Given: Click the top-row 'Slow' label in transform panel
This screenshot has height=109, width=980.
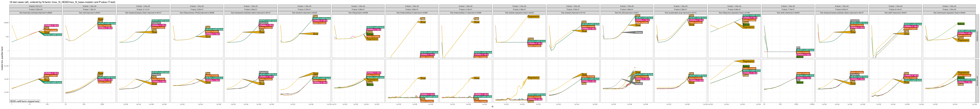Looking at the screenshot, I should click(315, 34).
